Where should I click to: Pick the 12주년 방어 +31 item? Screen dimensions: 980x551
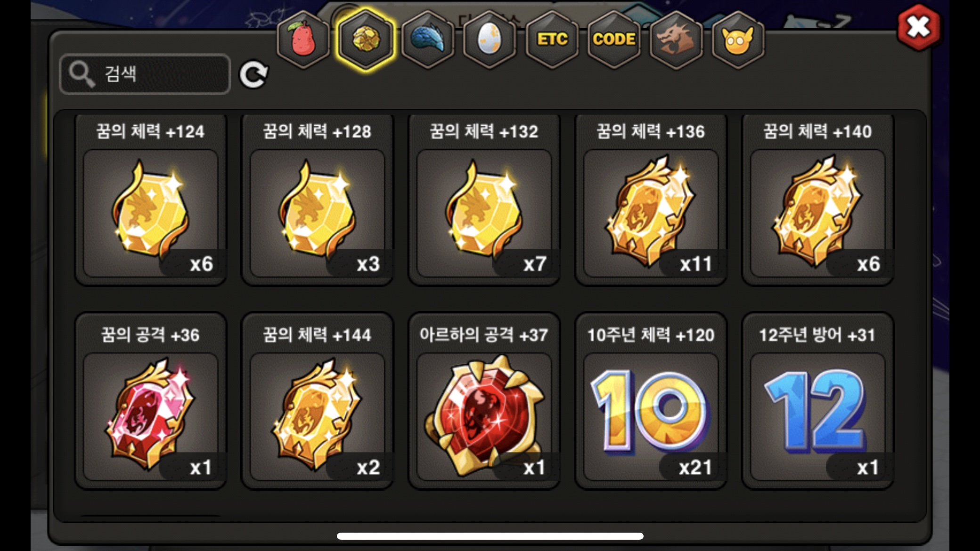tap(818, 401)
